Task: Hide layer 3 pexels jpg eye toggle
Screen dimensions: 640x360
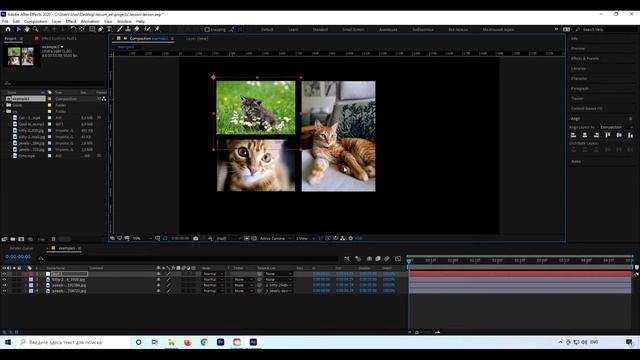Action: [4, 285]
